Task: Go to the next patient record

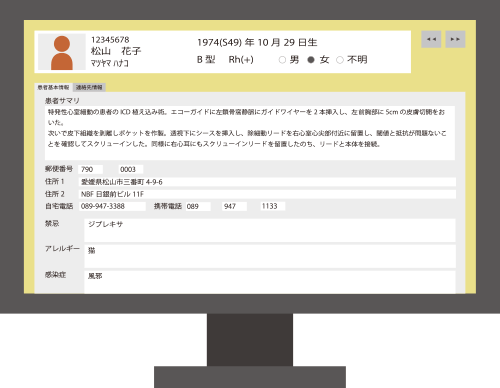Action: tap(455, 39)
